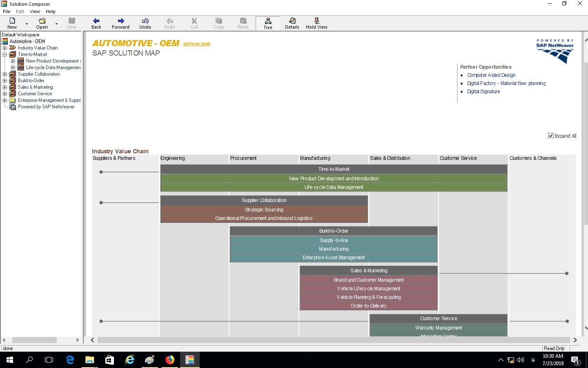Image resolution: width=588 pixels, height=368 pixels.
Task: Click the Warranty Management bar
Action: click(x=439, y=328)
